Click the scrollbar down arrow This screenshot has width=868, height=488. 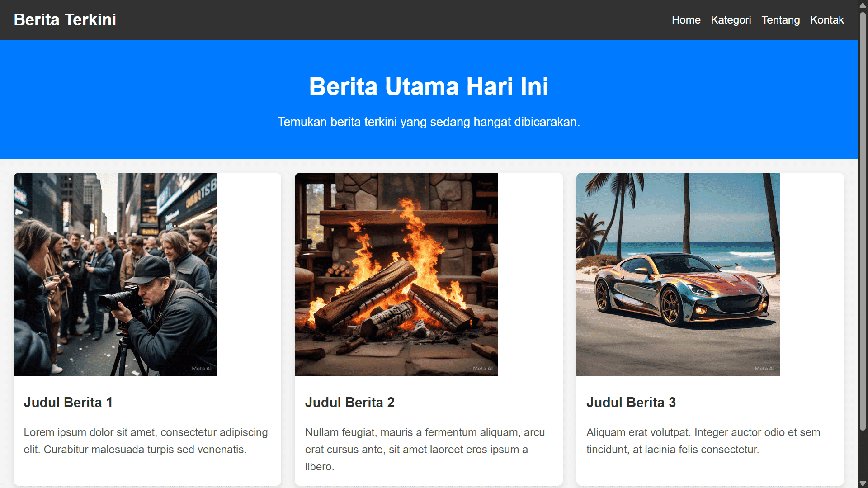pos(863,483)
